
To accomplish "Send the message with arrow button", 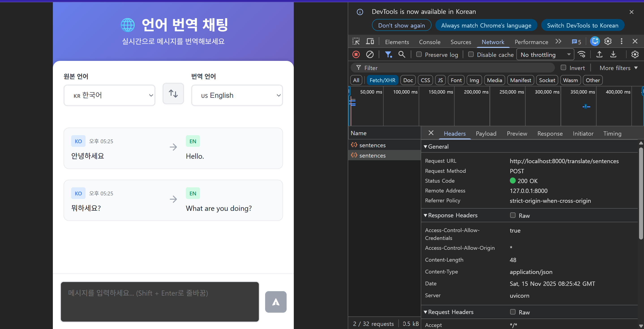I will coord(276,302).
